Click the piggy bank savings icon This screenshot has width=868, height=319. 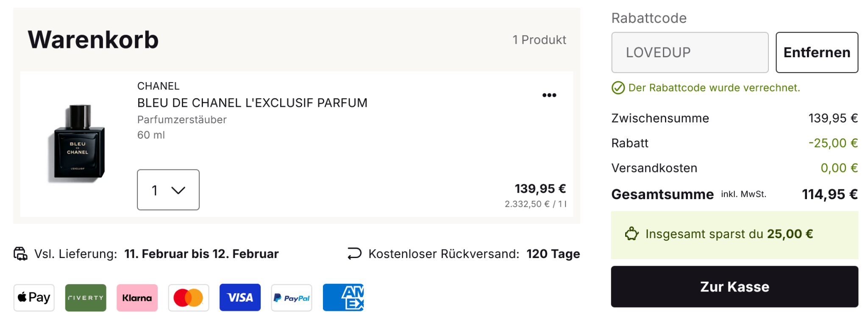632,234
